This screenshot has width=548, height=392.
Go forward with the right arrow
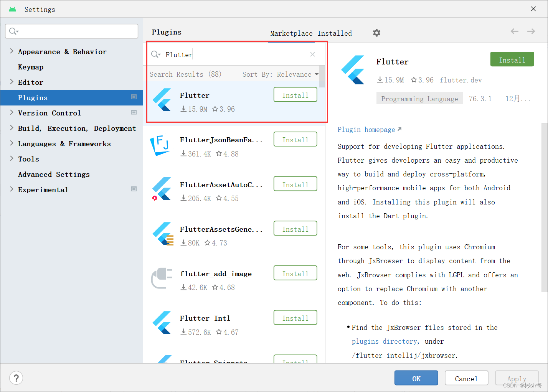531,31
